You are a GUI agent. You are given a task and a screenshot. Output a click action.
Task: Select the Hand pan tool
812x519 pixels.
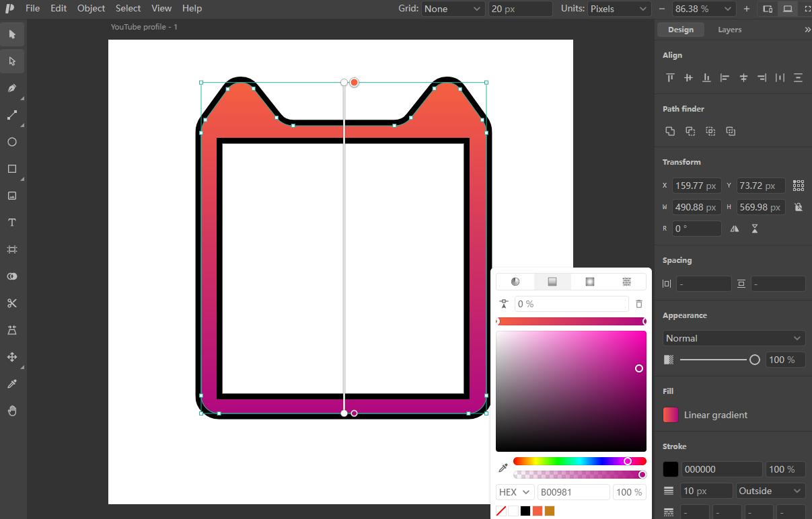12,411
